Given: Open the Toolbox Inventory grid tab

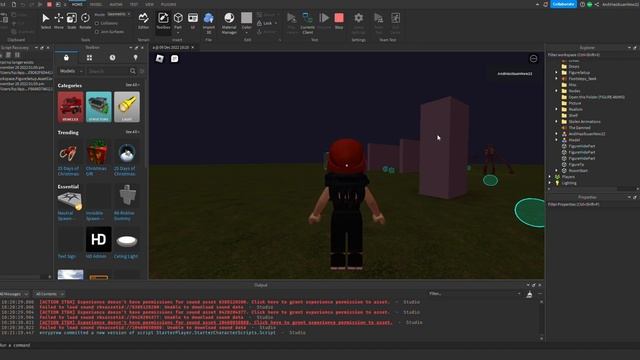Looking at the screenshot, I should point(89,58).
